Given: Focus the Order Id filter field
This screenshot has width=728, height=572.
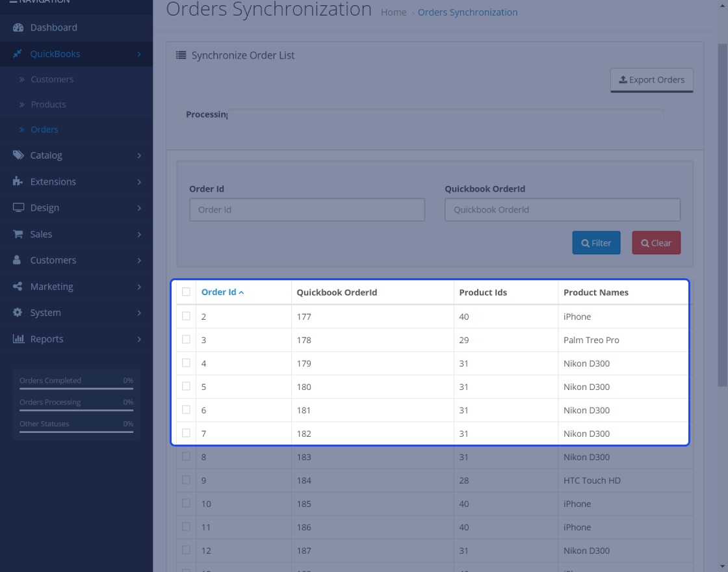Looking at the screenshot, I should [x=307, y=210].
